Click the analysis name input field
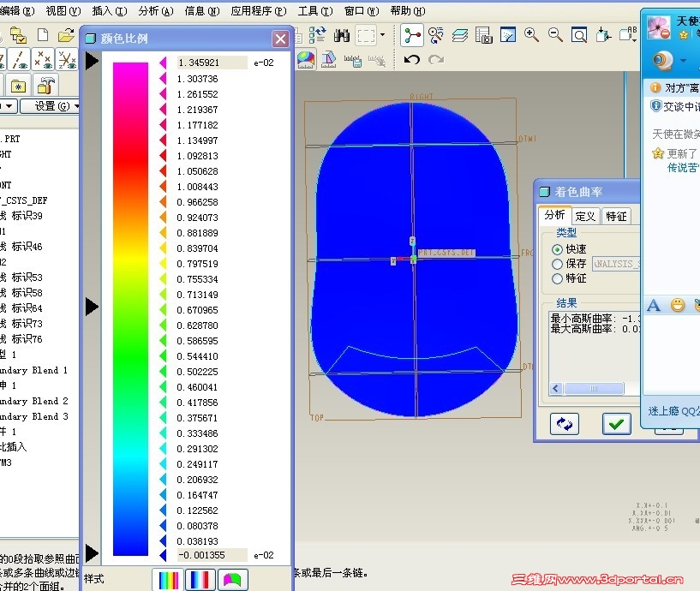The height and width of the screenshot is (591, 700). pyautogui.click(x=616, y=264)
